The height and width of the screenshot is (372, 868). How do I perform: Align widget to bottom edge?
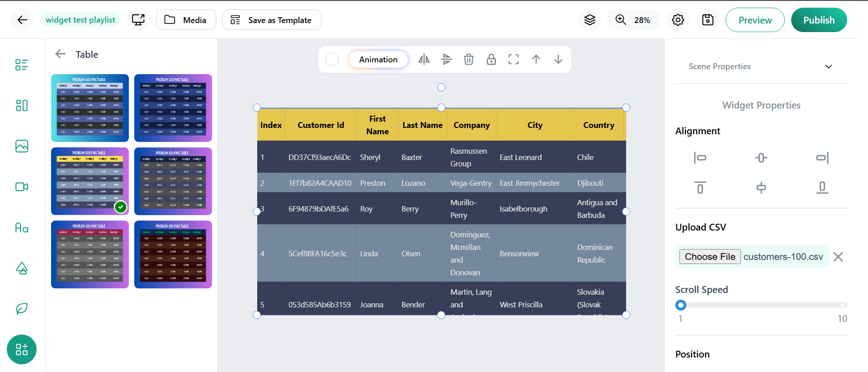click(822, 188)
